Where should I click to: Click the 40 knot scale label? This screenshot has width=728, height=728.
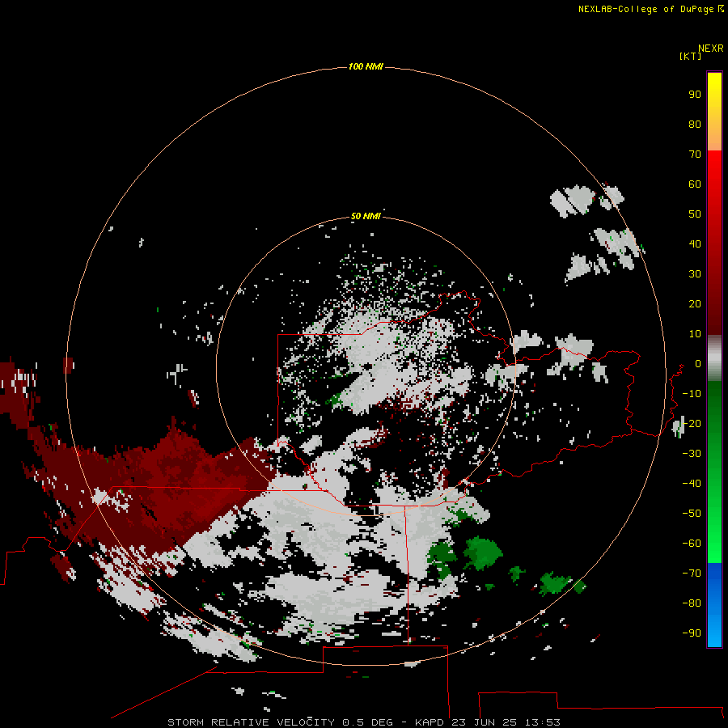695,244
